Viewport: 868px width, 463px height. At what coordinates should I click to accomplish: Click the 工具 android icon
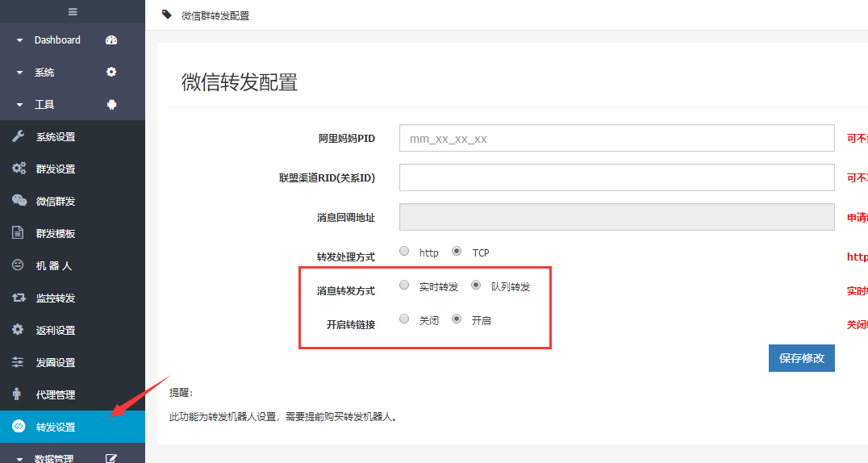(x=111, y=104)
